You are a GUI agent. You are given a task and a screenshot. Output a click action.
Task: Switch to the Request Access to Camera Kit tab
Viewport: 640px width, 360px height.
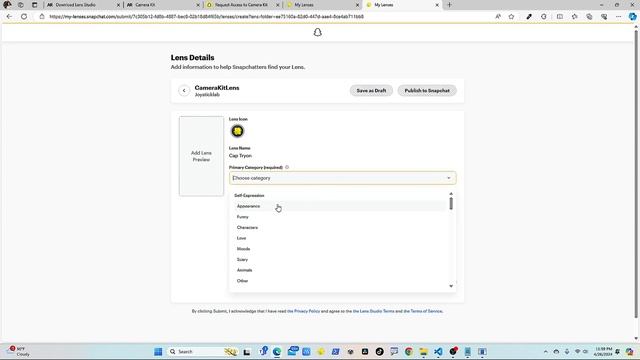click(242, 5)
